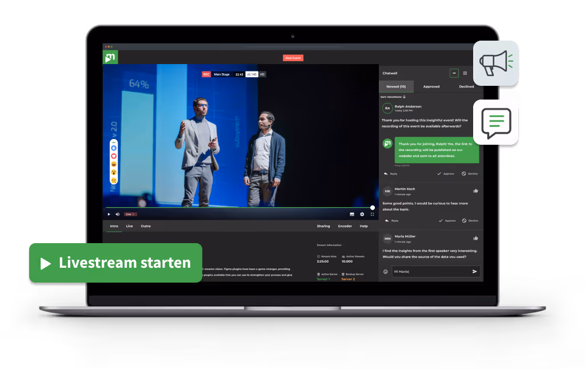Click the chat bubble icon card
The height and width of the screenshot is (369, 588).
(496, 122)
